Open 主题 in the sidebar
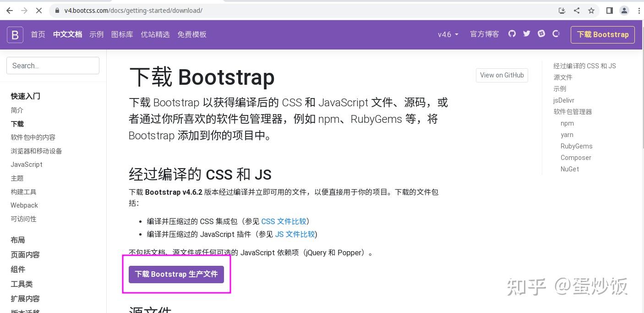Viewport: 644px width, 313px height. [17, 178]
